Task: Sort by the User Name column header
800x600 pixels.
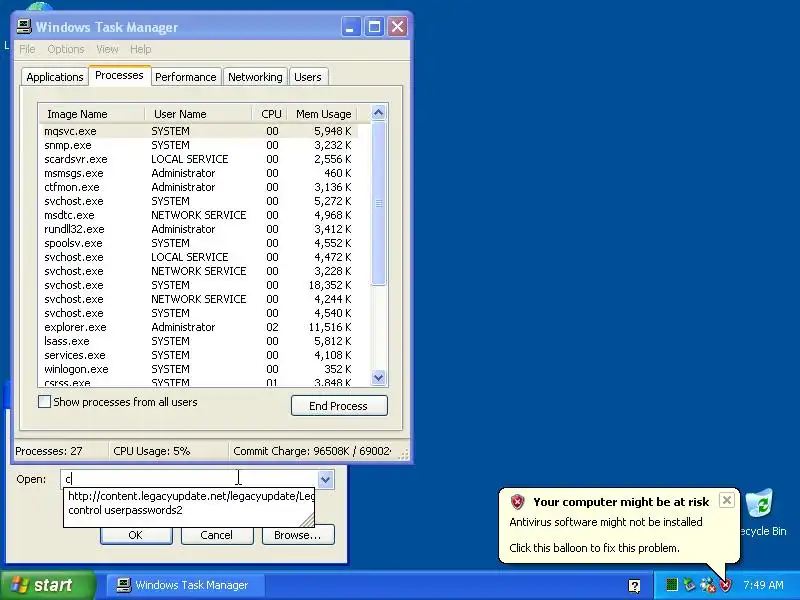Action: click(198, 114)
